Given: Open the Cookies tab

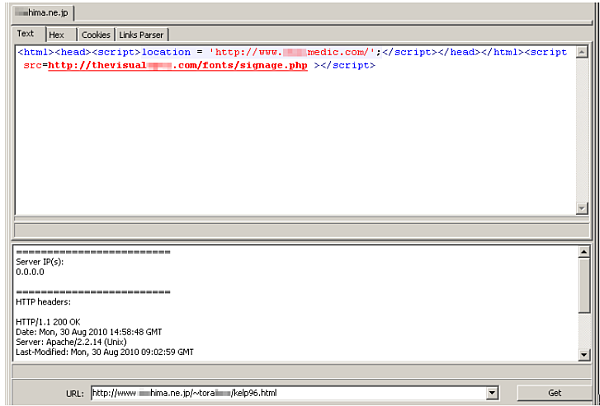Looking at the screenshot, I should click(96, 35).
